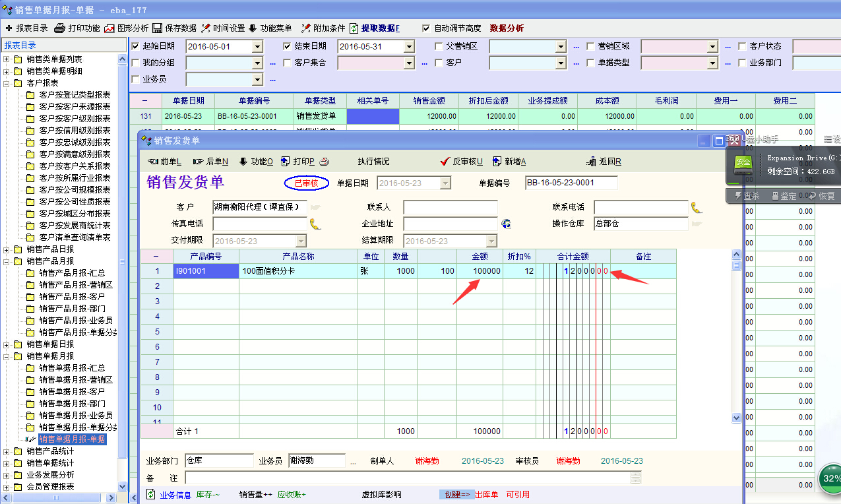Screen dimensions: 841x504
Task: Click the hand icon beside 客户 field
Action: (315, 207)
